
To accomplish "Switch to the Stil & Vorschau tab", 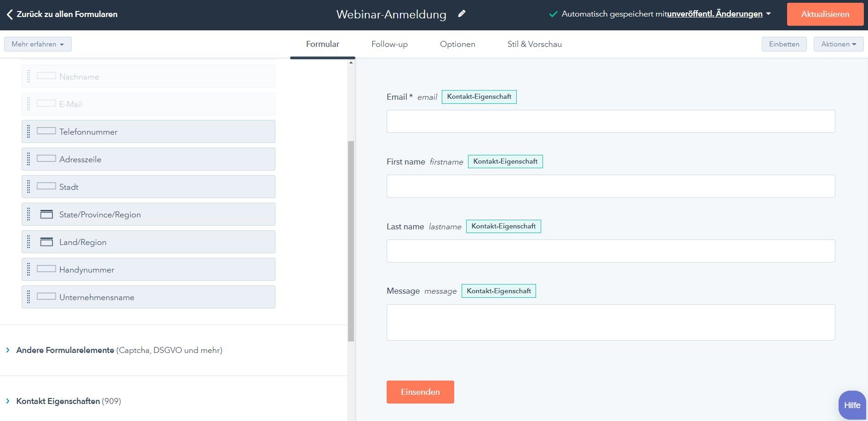I will pyautogui.click(x=534, y=44).
